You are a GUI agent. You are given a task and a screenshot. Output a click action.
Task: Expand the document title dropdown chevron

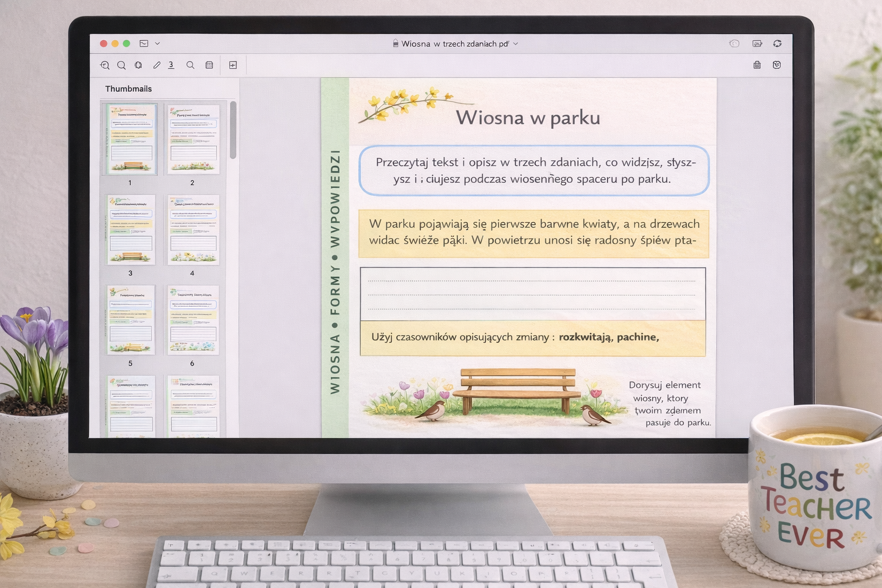click(516, 44)
